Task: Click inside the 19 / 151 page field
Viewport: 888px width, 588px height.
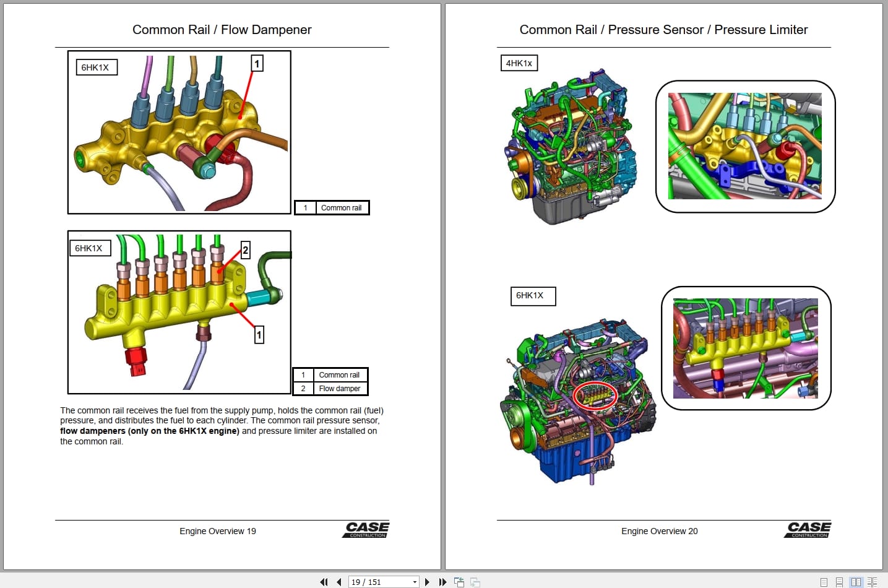Action: [x=371, y=581]
